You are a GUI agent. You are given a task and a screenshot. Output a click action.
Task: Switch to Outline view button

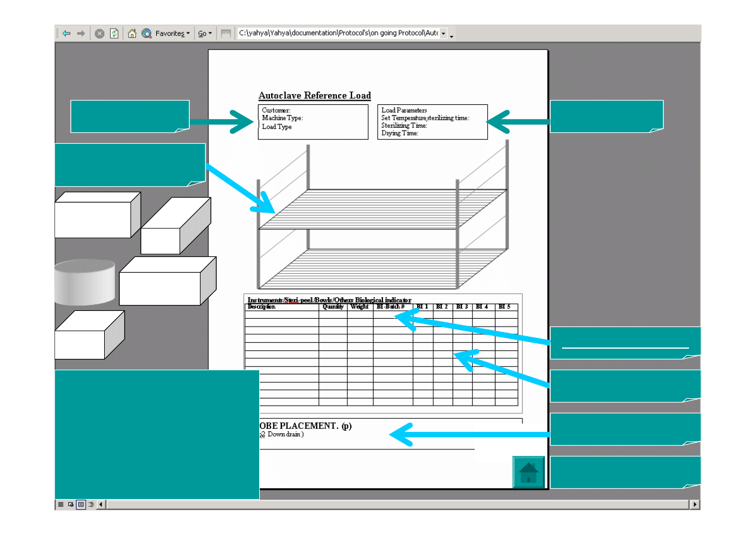[x=91, y=504]
